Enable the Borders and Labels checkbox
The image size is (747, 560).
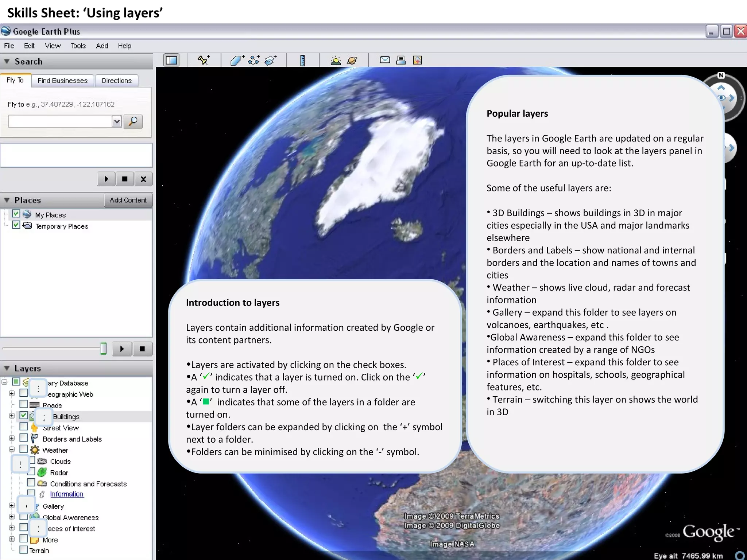click(x=24, y=437)
